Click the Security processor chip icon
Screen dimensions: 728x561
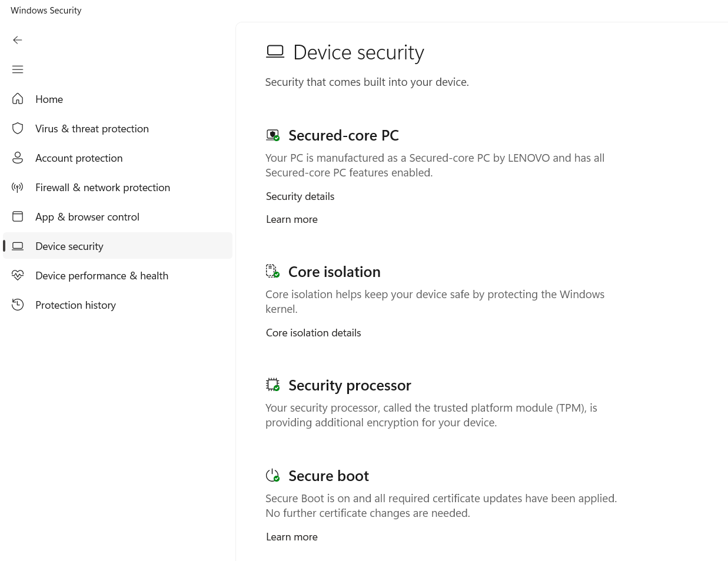point(272,385)
